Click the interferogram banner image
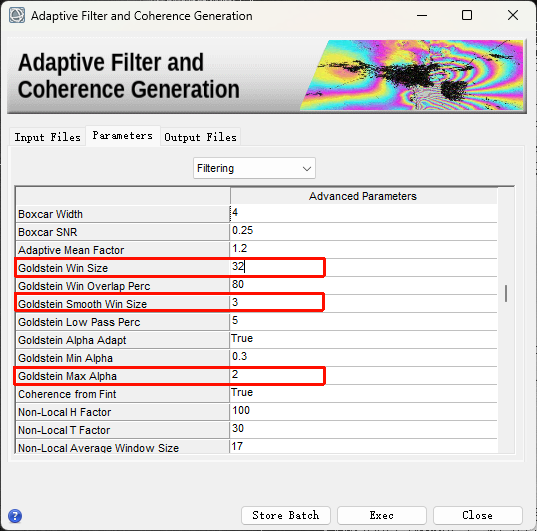 pos(412,75)
